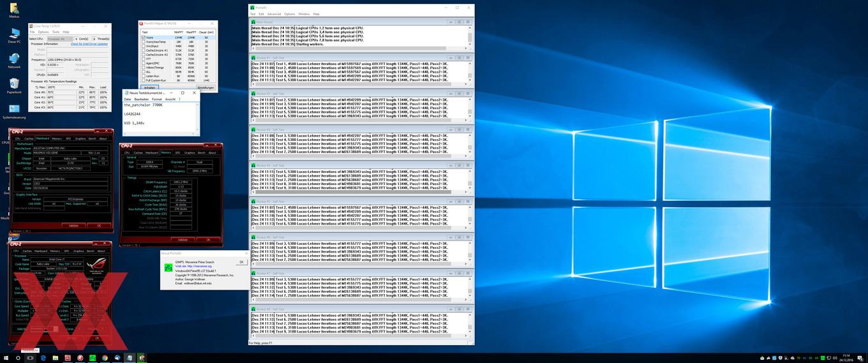The width and height of the screenshot is (868, 363).
Task: Click the Prime95 title bar app icon
Action: [251, 7]
